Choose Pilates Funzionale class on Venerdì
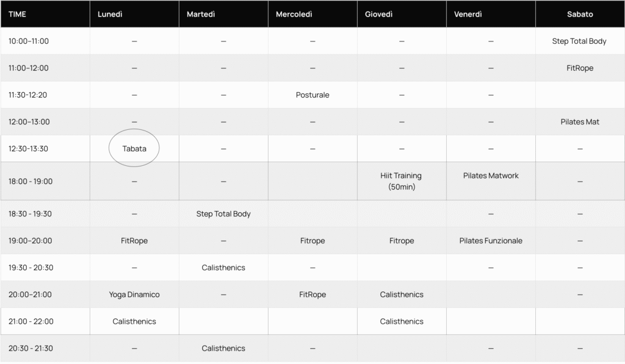Viewport: 625px width, 364px height. [491, 241]
